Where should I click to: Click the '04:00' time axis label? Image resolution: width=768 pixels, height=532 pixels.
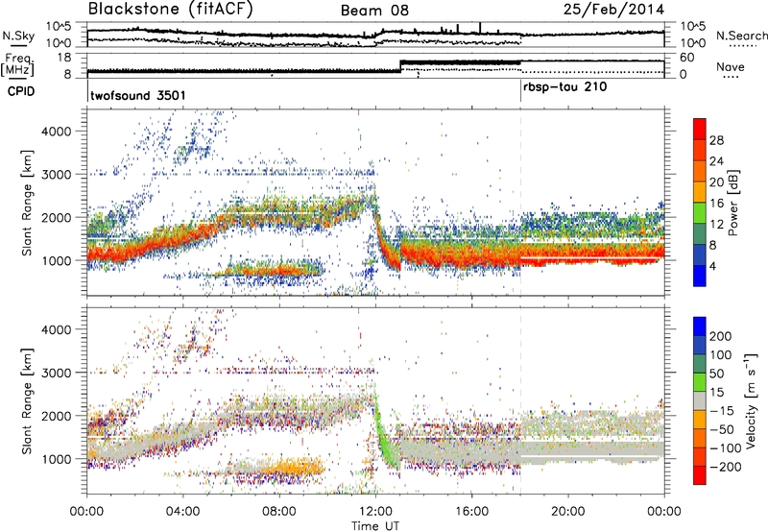click(x=183, y=512)
